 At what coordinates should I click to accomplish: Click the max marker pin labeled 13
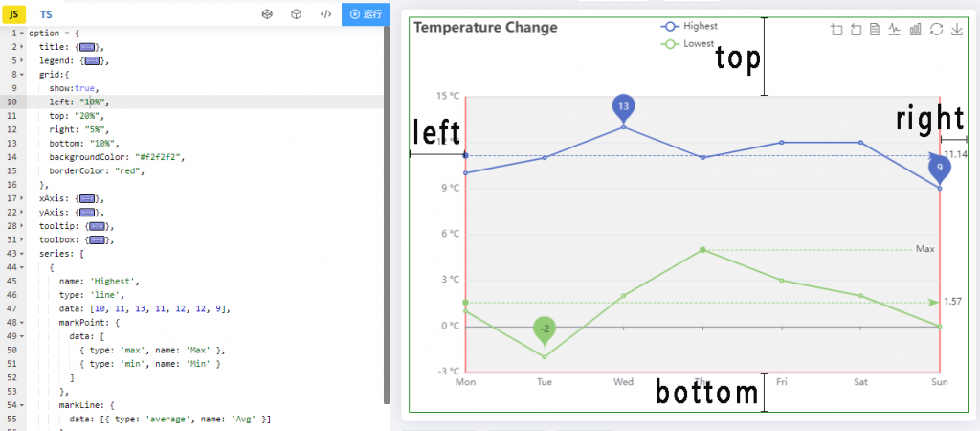(623, 107)
